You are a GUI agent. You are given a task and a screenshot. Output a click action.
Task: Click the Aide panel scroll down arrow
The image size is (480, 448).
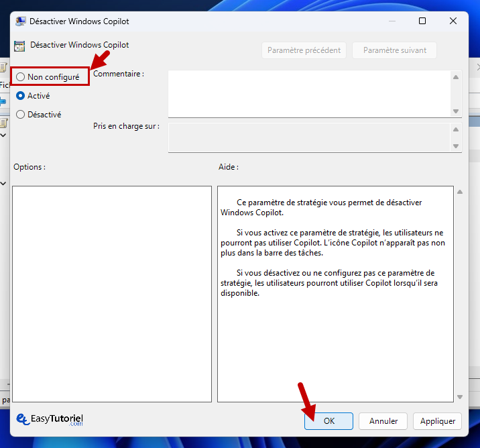point(460,397)
